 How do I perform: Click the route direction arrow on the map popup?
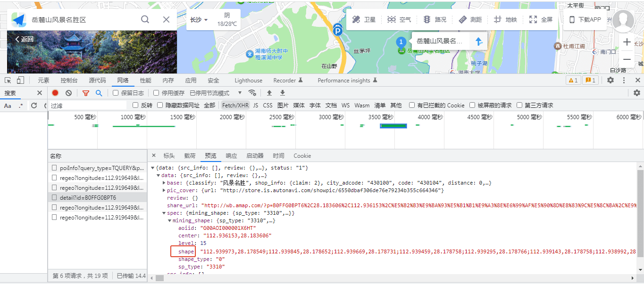tap(479, 41)
